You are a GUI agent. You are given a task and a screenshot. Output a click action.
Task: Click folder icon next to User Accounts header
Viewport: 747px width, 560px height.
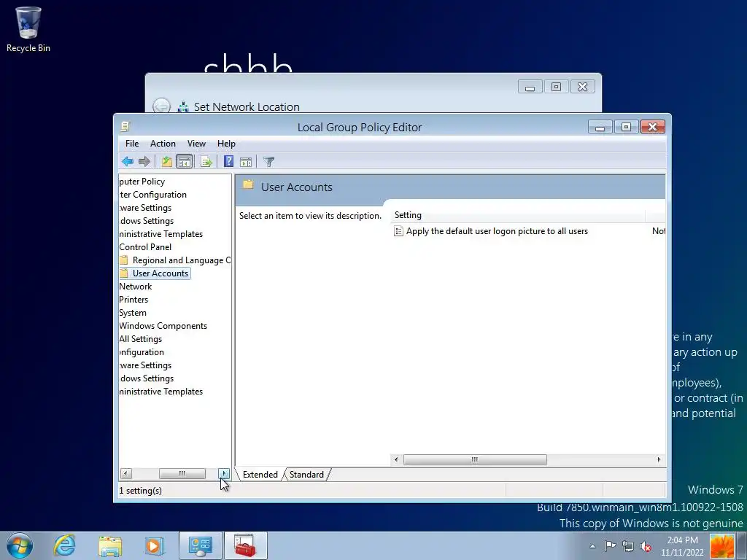(248, 185)
